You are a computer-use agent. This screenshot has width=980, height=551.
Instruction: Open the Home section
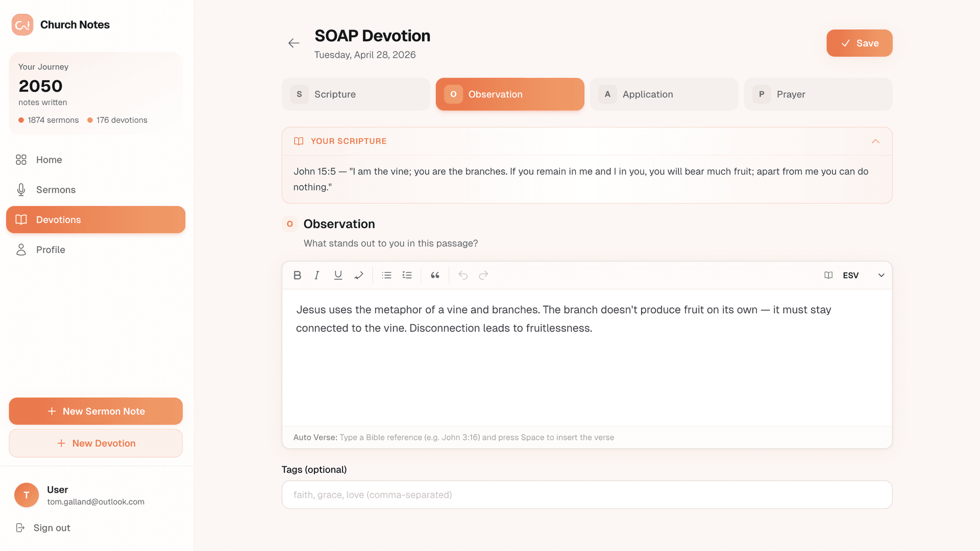[x=48, y=160]
